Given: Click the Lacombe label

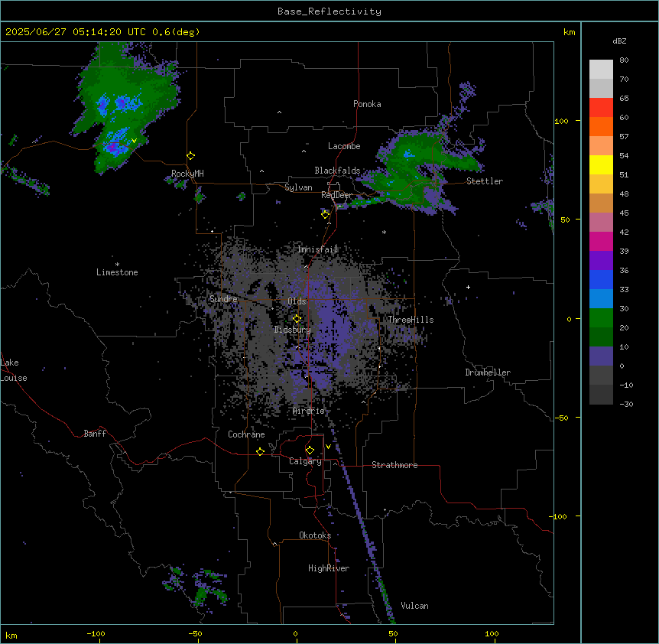Looking at the screenshot, I should click(x=344, y=146).
